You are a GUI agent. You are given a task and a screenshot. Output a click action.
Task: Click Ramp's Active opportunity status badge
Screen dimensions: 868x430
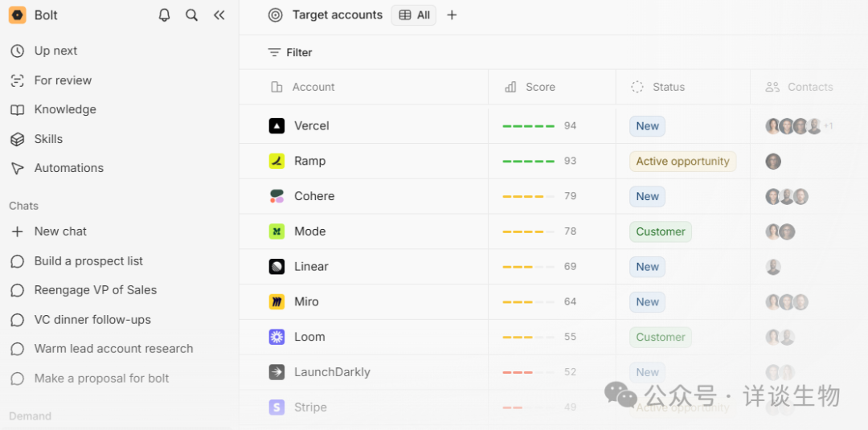(682, 161)
